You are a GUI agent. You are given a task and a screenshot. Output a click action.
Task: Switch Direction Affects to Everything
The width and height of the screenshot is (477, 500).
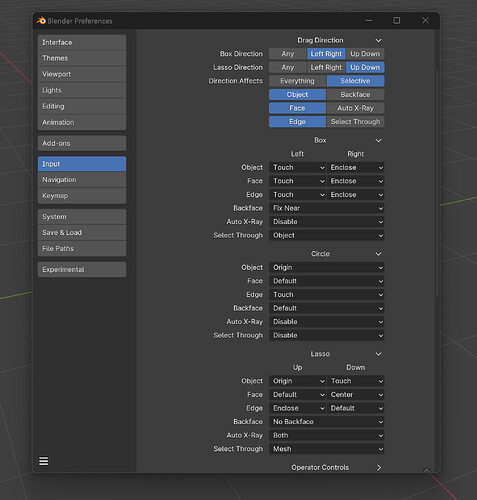tap(297, 81)
